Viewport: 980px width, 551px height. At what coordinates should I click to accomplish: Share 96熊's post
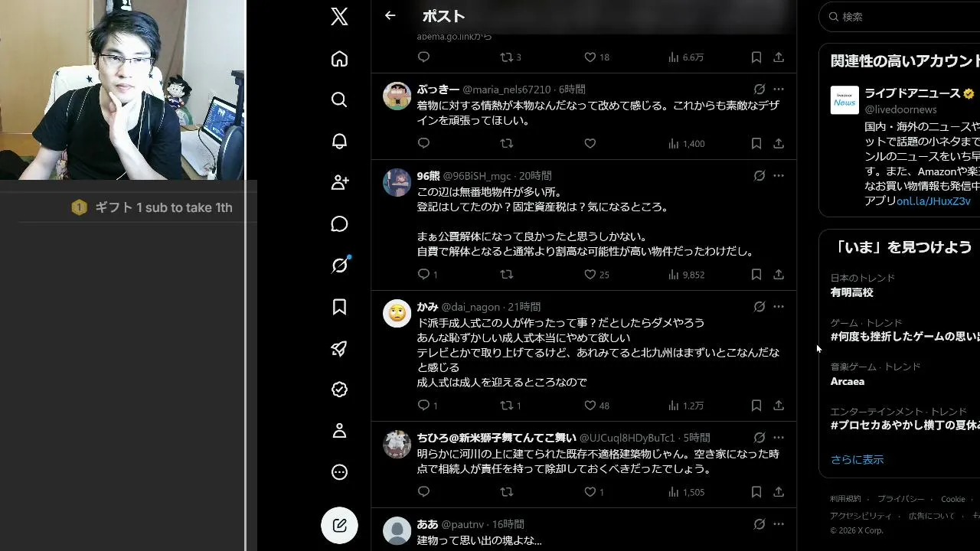coord(778,274)
